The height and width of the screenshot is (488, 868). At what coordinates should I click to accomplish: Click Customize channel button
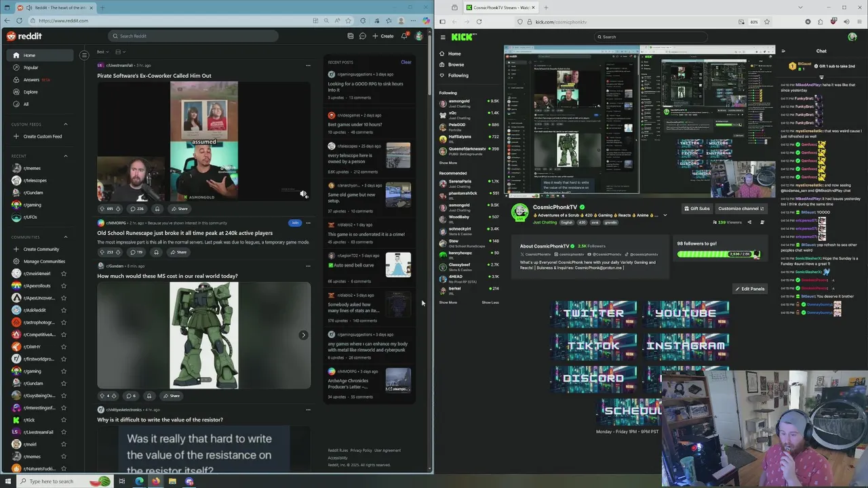741,209
